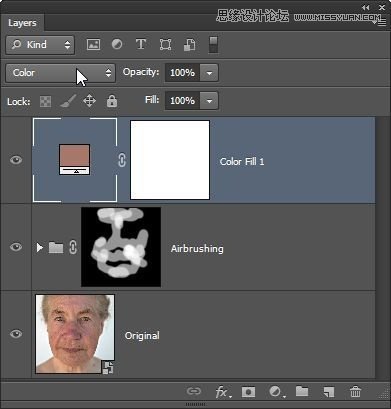Image resolution: width=391 pixels, height=409 pixels.
Task: Switch to the Layers tab
Action: (22, 23)
